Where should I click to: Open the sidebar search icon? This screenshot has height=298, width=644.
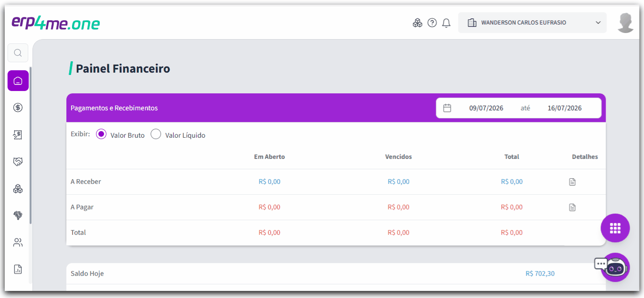tap(18, 53)
